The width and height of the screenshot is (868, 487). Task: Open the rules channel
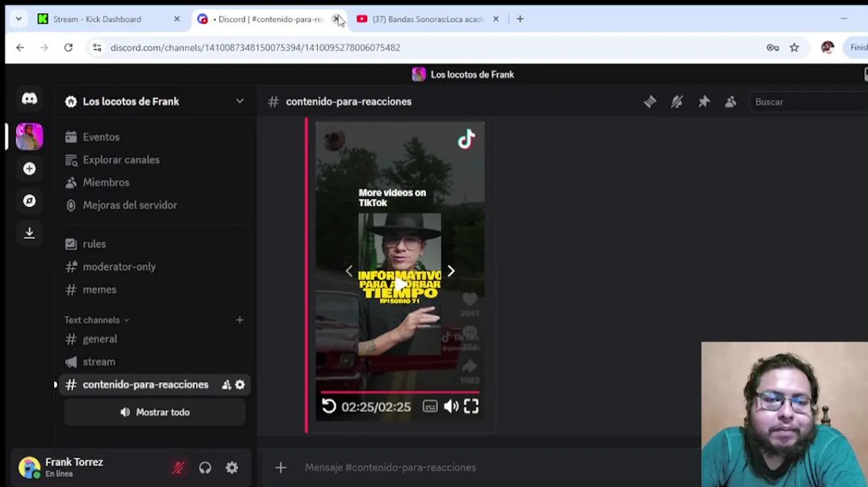tap(154, 244)
